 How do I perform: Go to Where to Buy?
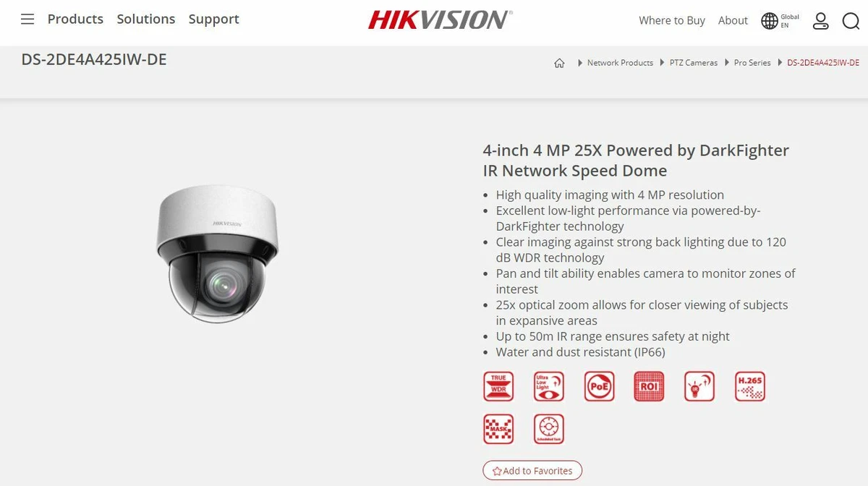672,20
